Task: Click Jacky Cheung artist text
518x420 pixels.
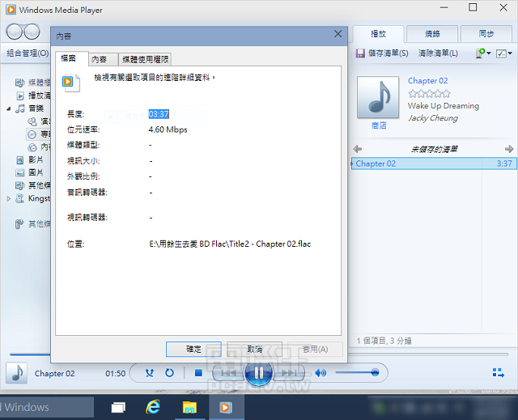Action: click(433, 118)
